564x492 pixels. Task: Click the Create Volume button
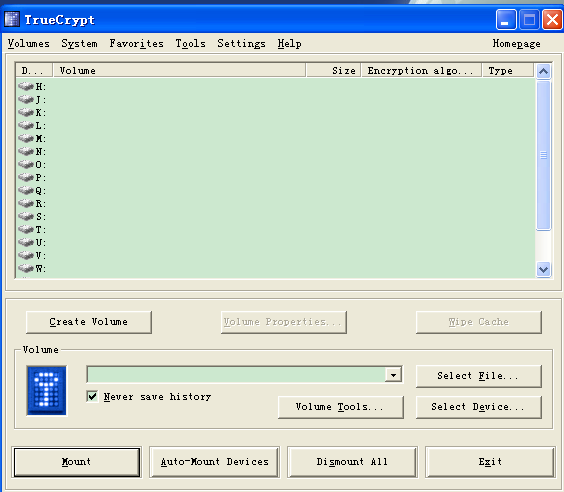click(89, 322)
